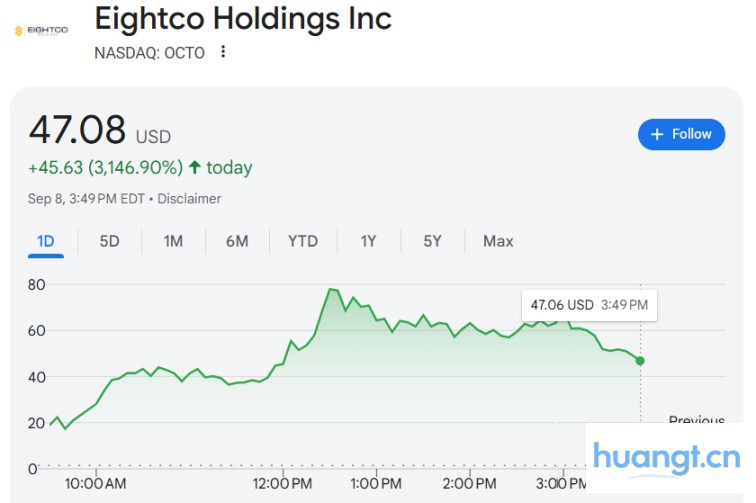Open the three-dot menu beside NASDAQ: OCTO
This screenshot has width=756, height=503.
(x=223, y=52)
